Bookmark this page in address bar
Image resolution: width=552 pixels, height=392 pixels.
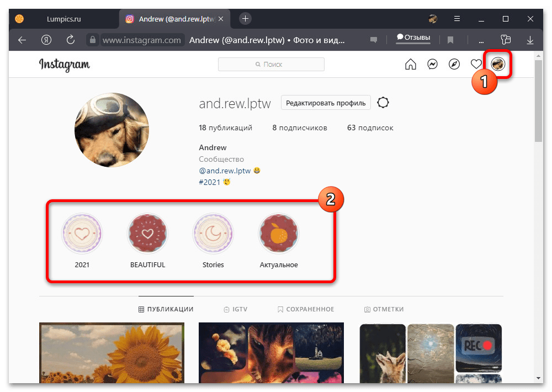point(450,40)
